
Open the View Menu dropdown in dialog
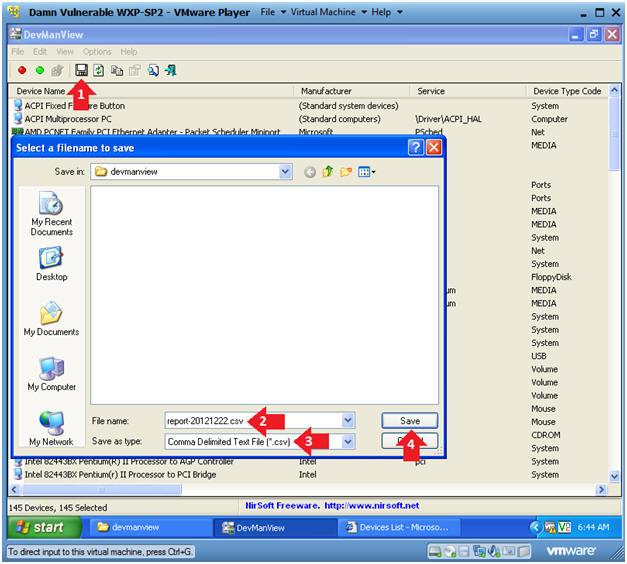(367, 172)
